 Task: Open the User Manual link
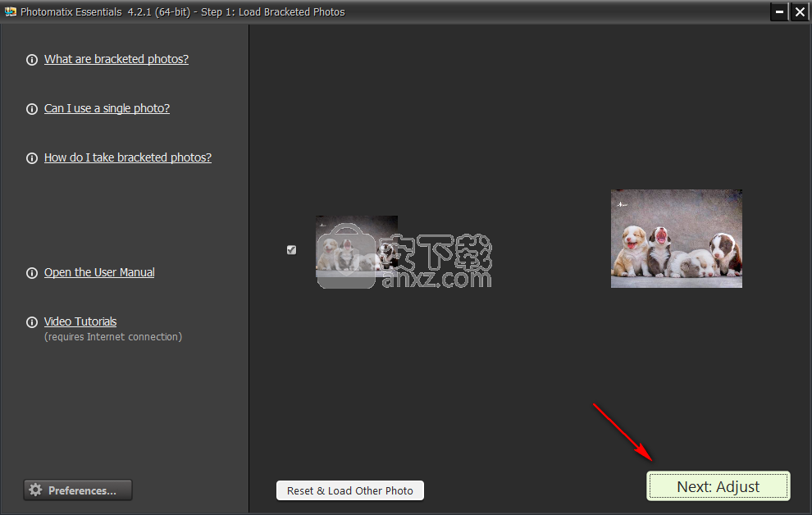99,272
